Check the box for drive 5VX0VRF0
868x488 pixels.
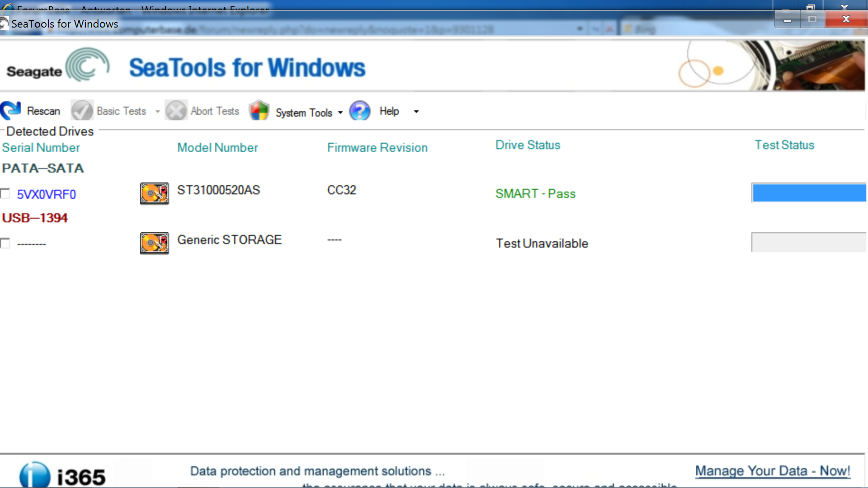tap(5, 194)
